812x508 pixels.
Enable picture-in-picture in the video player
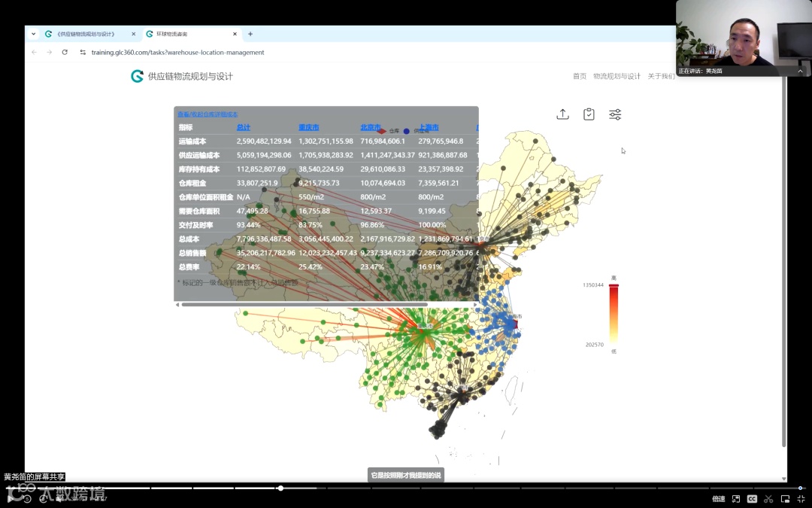coord(785,499)
